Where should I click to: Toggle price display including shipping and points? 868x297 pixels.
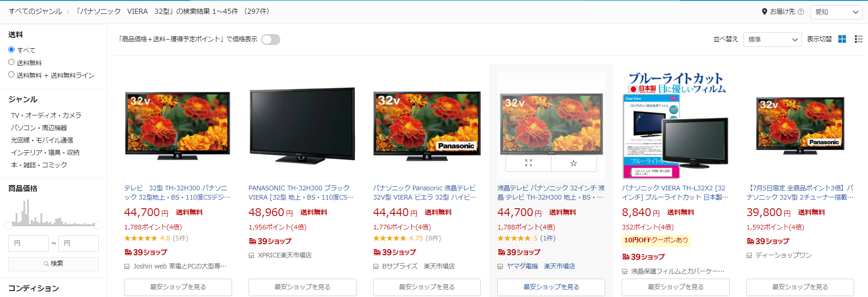click(271, 40)
